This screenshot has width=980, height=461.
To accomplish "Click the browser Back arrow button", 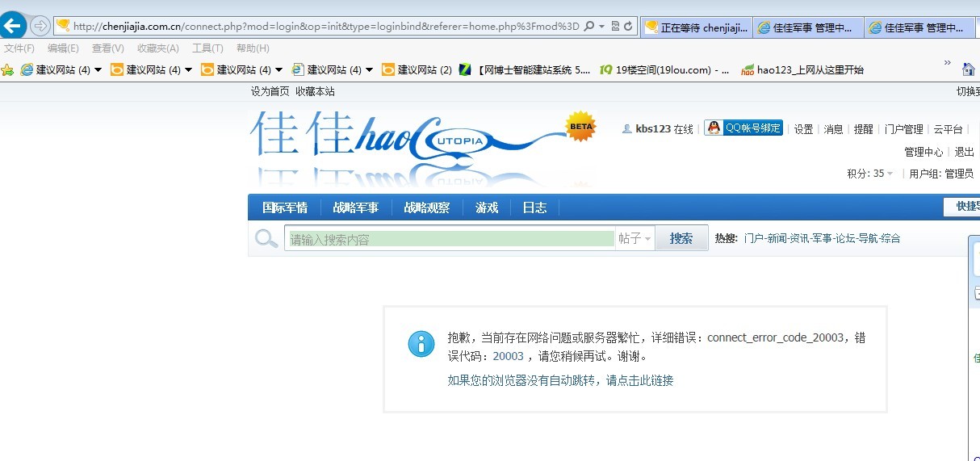I will click(12, 25).
